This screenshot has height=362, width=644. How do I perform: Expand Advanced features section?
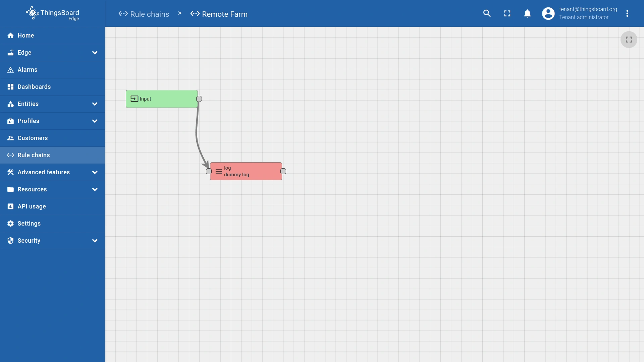(x=95, y=172)
